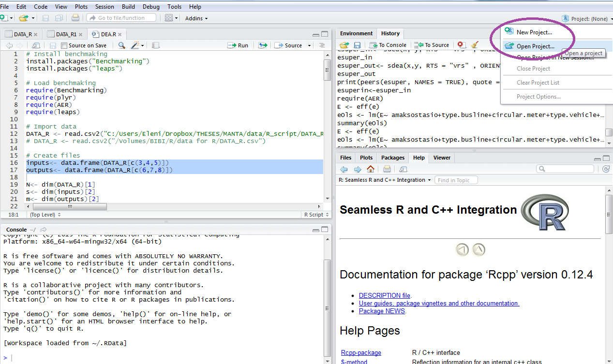Click the To Source button
The image size is (613, 364).
pos(432,45)
